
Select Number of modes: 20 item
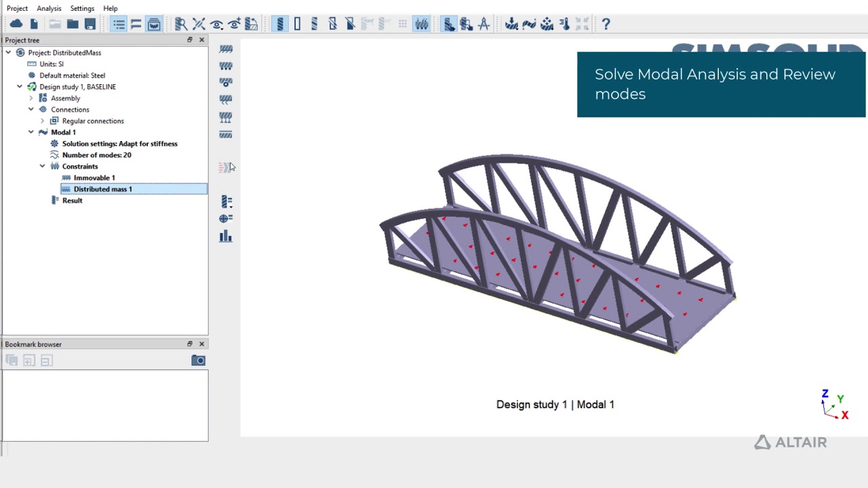click(96, 155)
